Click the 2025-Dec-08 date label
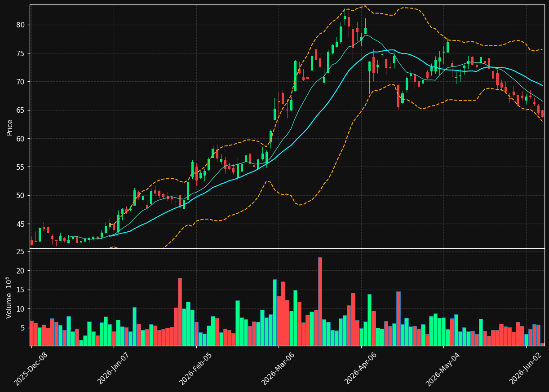This screenshot has width=549, height=392. coord(31,368)
